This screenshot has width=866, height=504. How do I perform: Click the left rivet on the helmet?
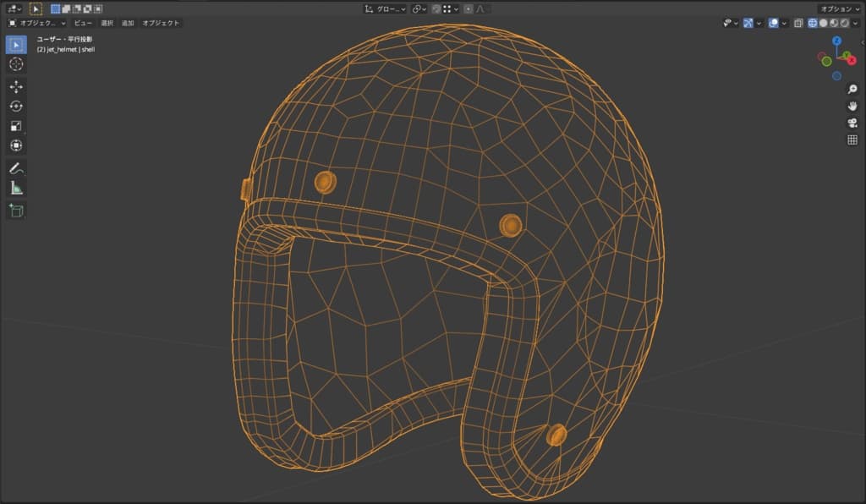click(326, 182)
